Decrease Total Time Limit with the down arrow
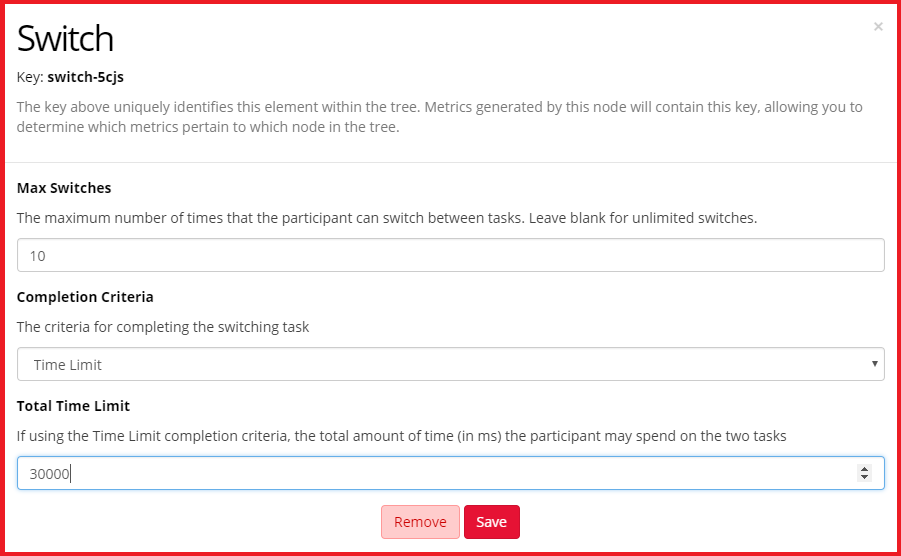The height and width of the screenshot is (556, 901). (865, 479)
